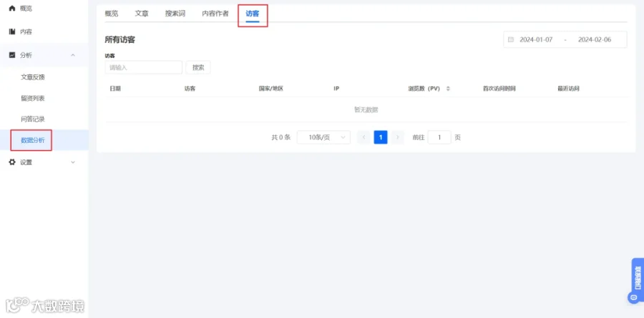The image size is (644, 318).
Task: Click the 所有访客 heading
Action: 120,40
